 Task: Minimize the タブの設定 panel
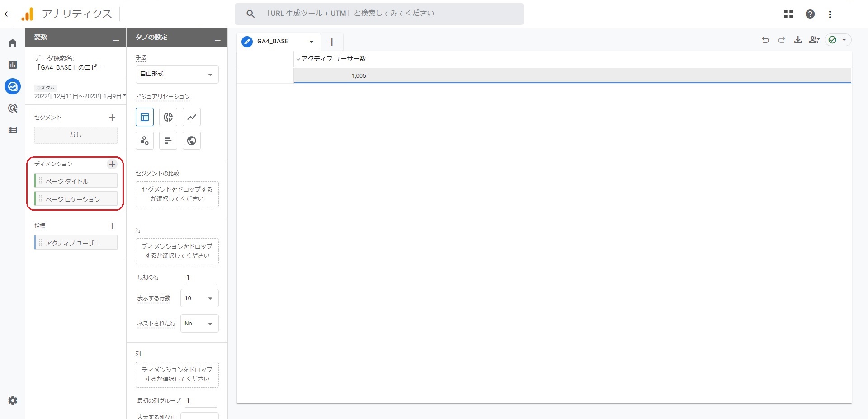(x=217, y=41)
